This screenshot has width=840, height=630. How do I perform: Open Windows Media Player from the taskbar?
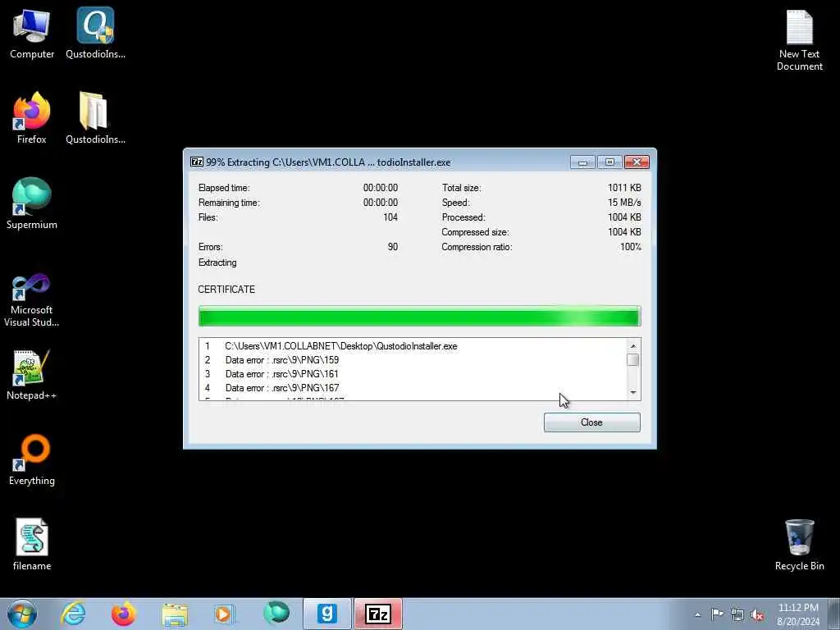tap(224, 614)
